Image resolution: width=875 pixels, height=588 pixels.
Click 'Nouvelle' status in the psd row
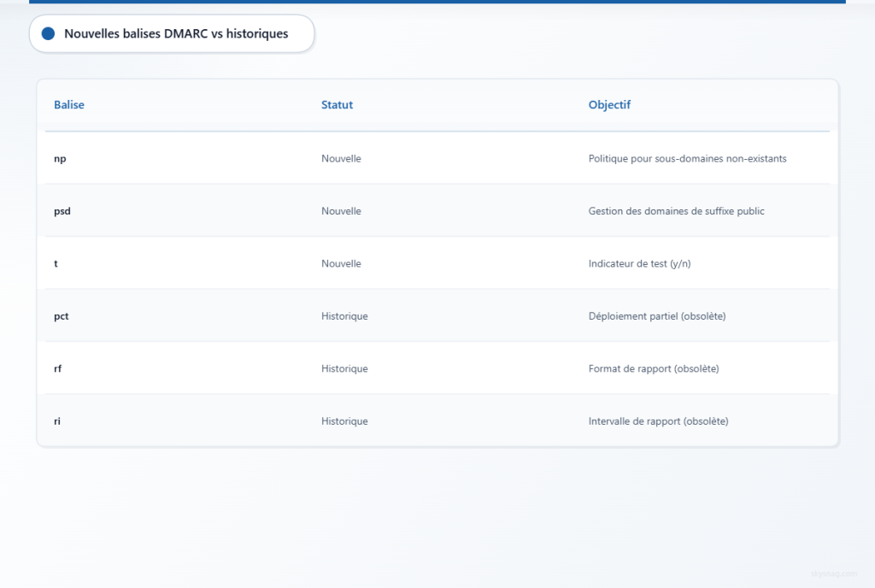tap(341, 211)
